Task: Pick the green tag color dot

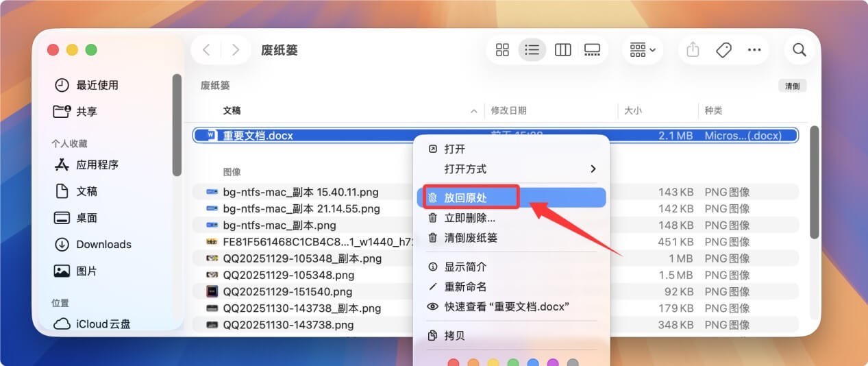Action: pyautogui.click(x=513, y=363)
